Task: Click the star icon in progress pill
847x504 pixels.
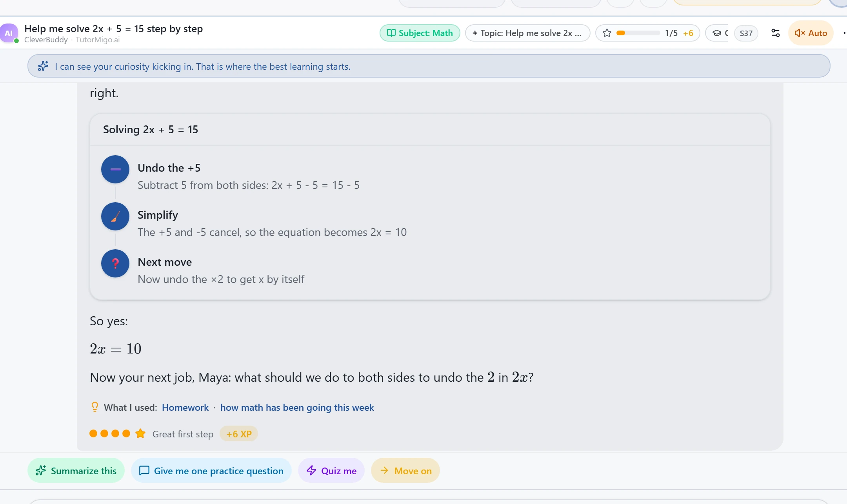Action: tap(607, 33)
